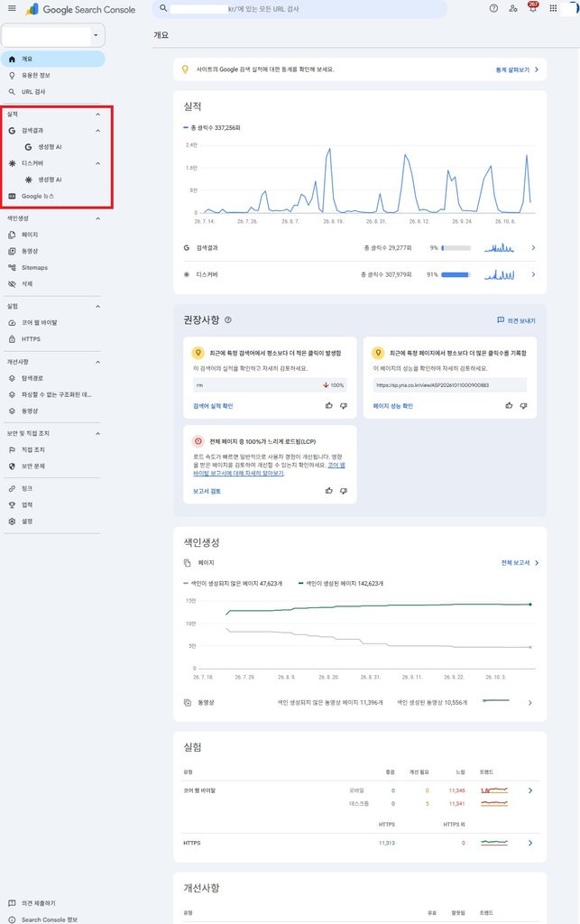Open the hamburger main menu
This screenshot has height=924, width=580.
point(12,8)
